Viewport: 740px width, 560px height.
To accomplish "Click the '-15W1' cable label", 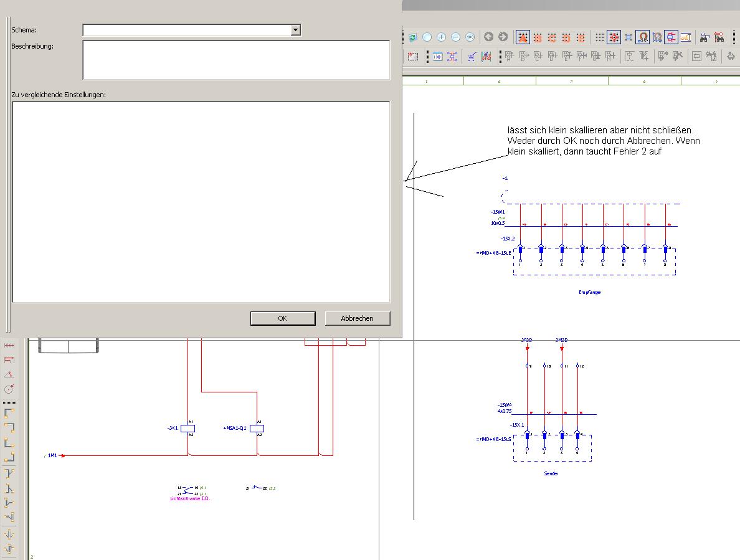I will 498,212.
